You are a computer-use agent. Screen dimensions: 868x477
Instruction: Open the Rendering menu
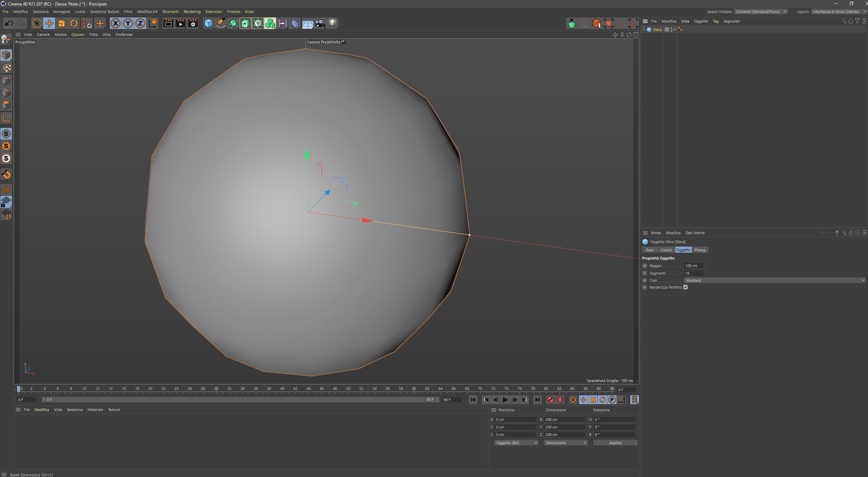tap(192, 12)
